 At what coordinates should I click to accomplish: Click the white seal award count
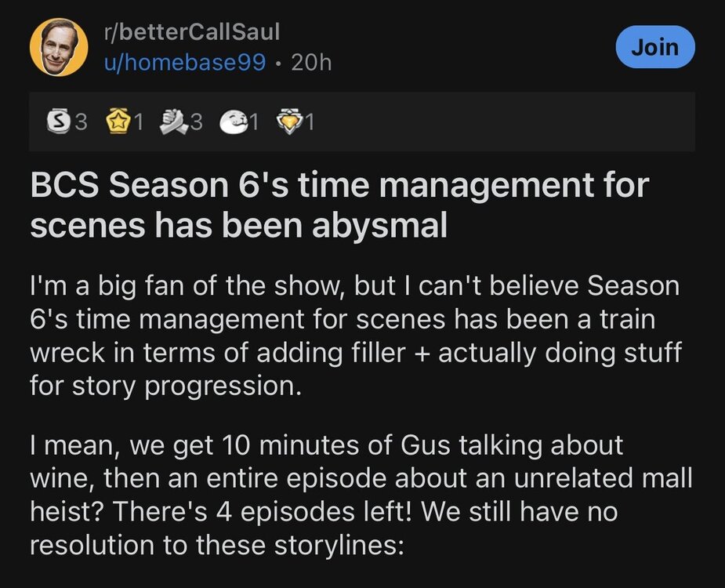[253, 122]
